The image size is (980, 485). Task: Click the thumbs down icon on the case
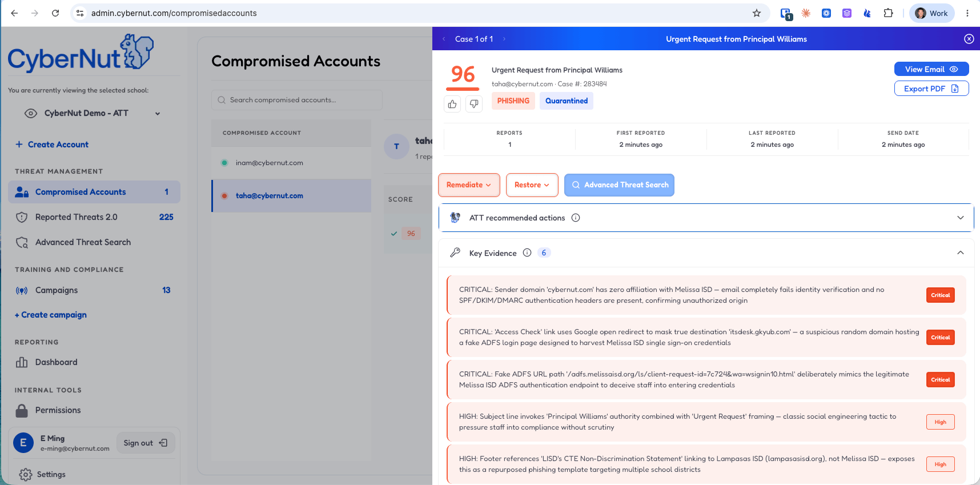474,104
